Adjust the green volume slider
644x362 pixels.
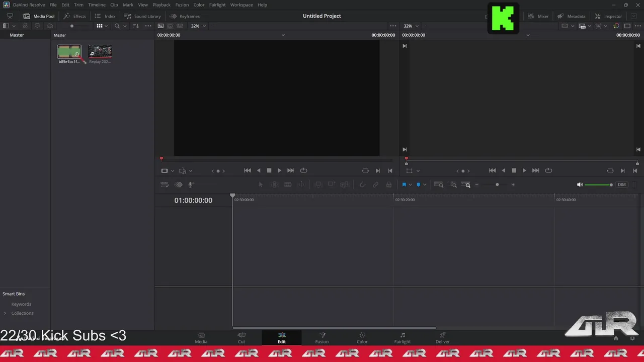pyautogui.click(x=599, y=185)
